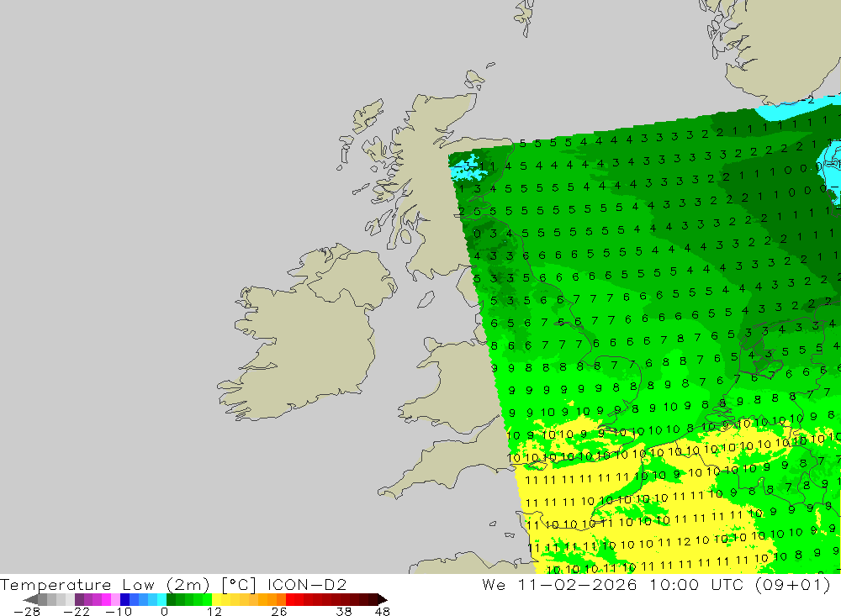Click the single "12" temperature value on the yellow map area
Viewport: 841px width, 616px height.
coord(683,542)
